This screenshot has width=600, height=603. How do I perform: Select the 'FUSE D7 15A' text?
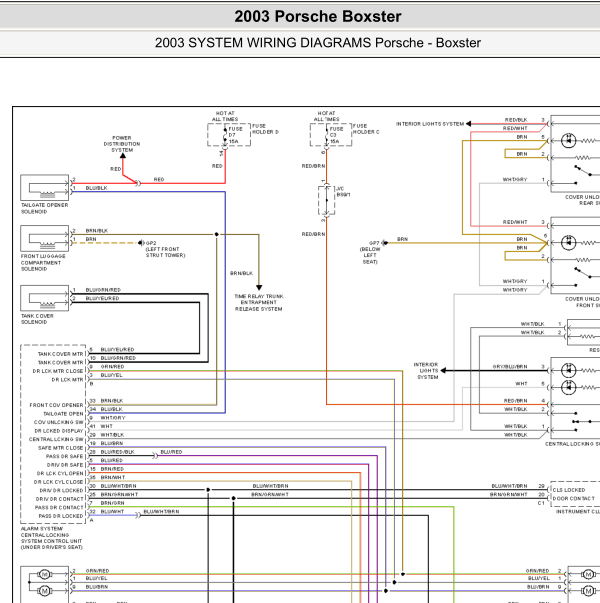235,135
